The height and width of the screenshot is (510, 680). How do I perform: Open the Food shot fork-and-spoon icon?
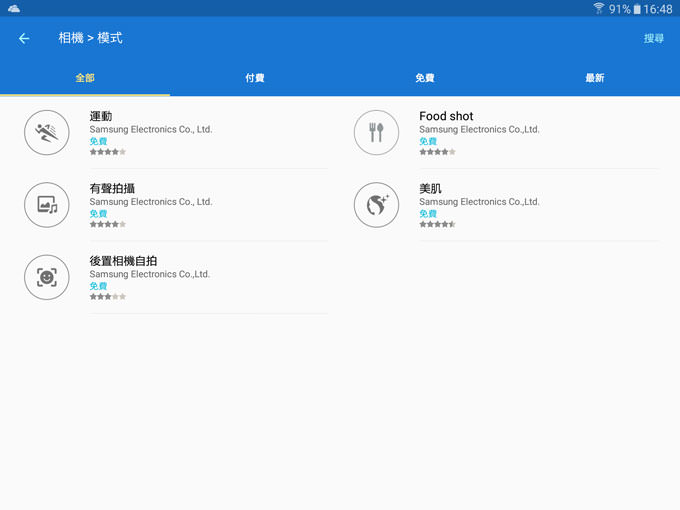coord(376,132)
